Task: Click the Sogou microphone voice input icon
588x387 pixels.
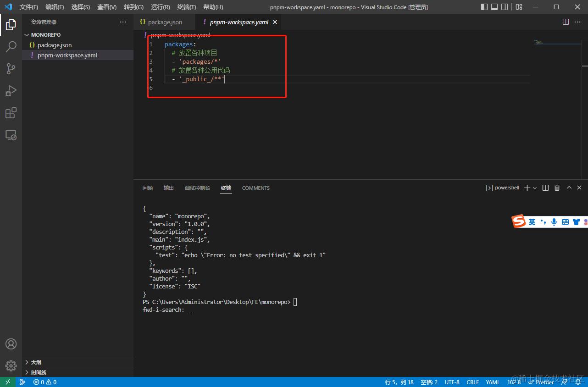Action: 554,222
